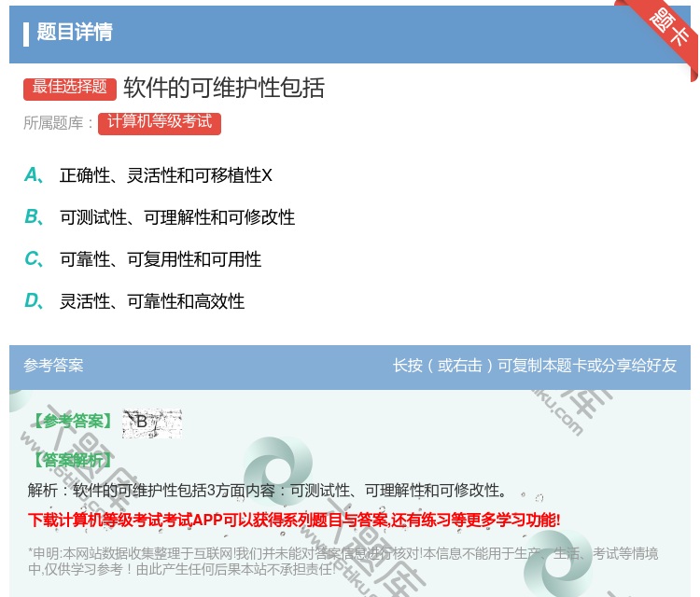Select option B 可测试性、可理解性和可修改性

pyautogui.click(x=160, y=217)
